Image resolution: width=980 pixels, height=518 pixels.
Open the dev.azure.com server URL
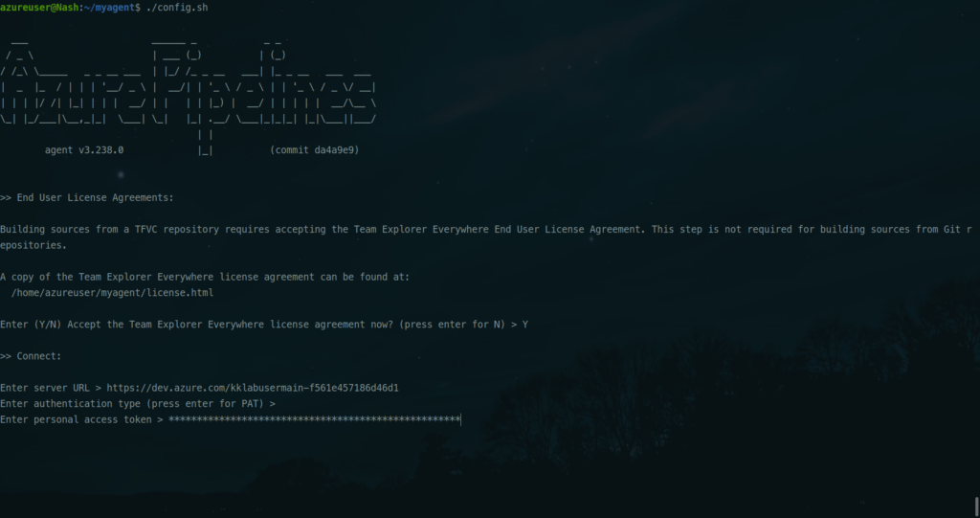[x=252, y=388]
